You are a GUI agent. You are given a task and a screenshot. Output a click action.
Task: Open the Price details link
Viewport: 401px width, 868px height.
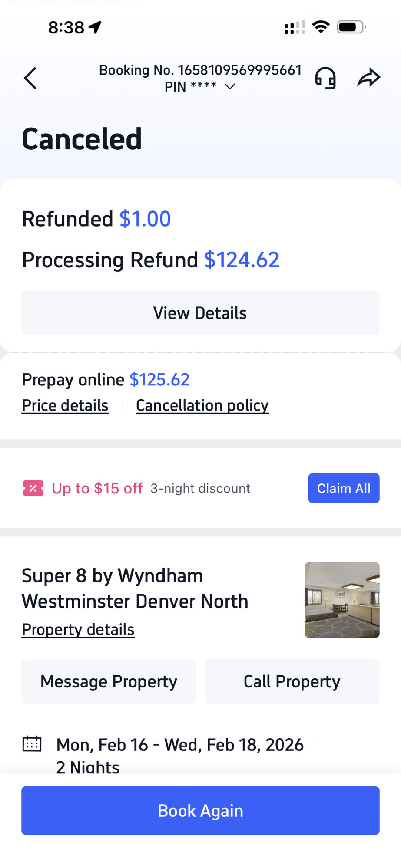point(65,405)
